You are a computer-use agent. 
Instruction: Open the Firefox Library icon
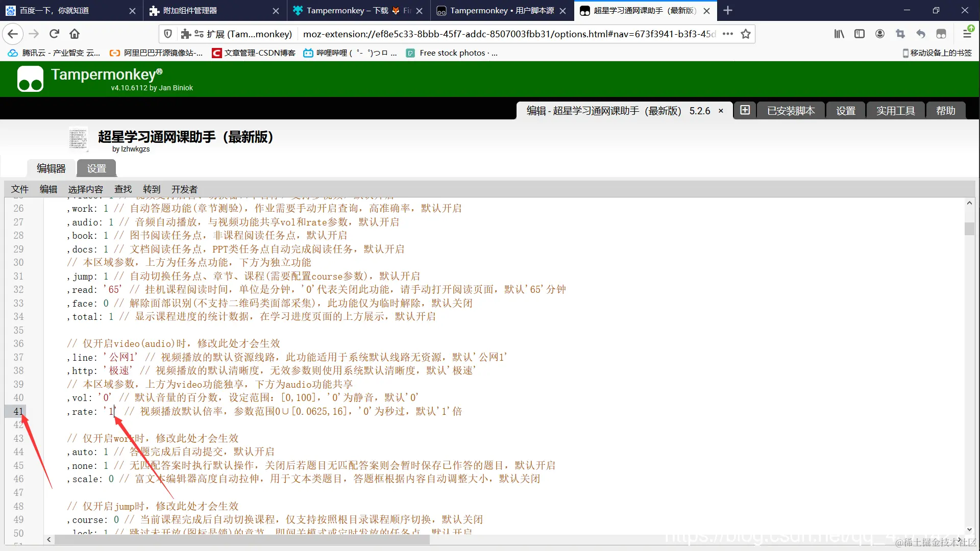click(840, 34)
